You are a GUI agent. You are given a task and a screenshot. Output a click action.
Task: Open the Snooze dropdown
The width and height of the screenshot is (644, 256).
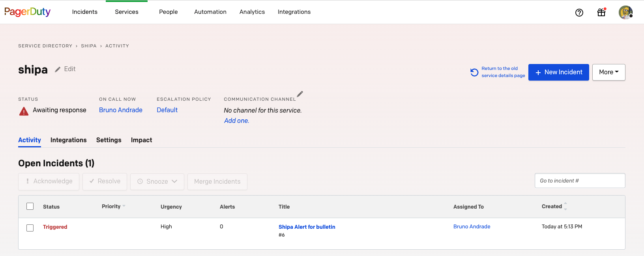[157, 182]
